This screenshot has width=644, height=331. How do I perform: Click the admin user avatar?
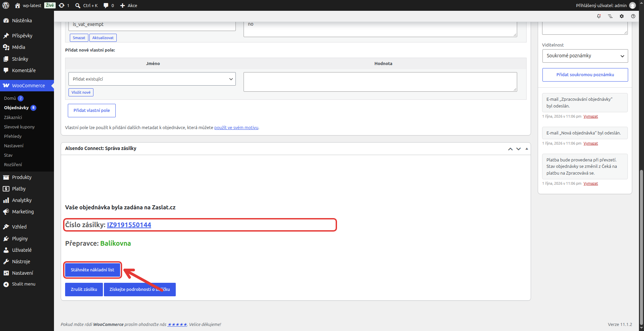[x=633, y=5]
